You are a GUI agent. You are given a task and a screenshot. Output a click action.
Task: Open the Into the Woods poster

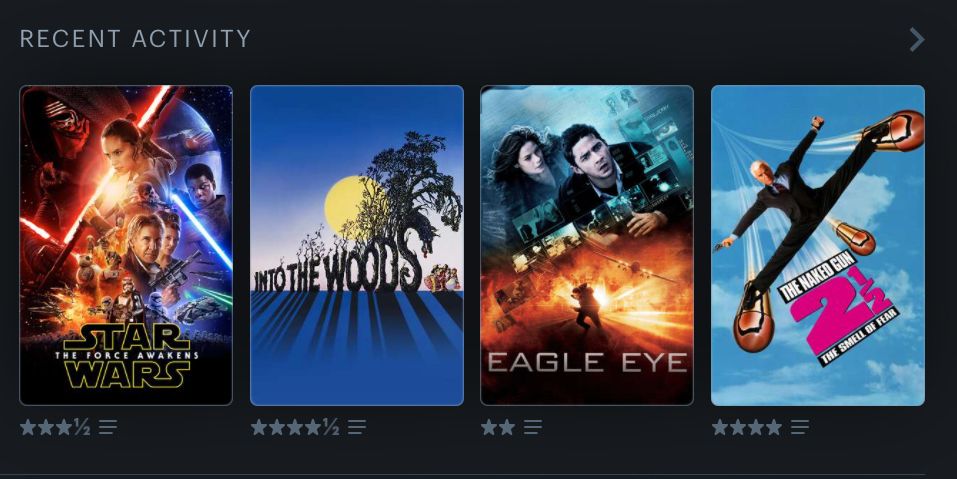tap(357, 245)
